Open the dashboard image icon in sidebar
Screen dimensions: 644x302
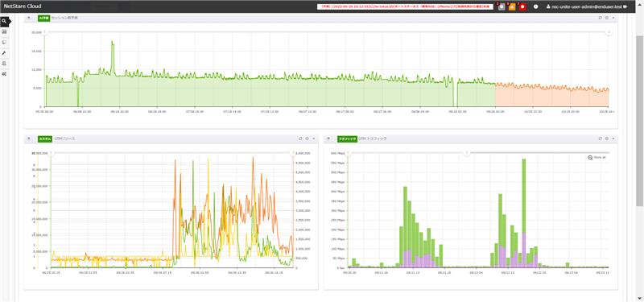4,31
